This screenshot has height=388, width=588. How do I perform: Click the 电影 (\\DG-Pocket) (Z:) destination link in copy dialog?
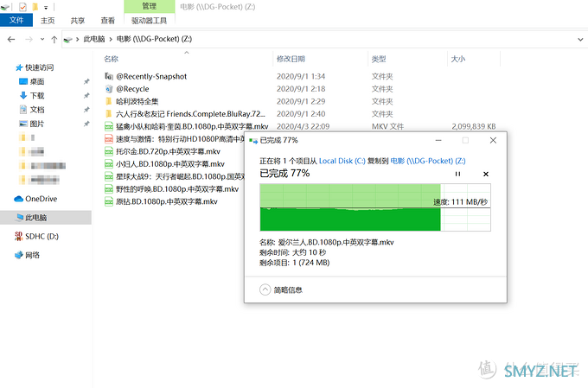[x=428, y=161]
